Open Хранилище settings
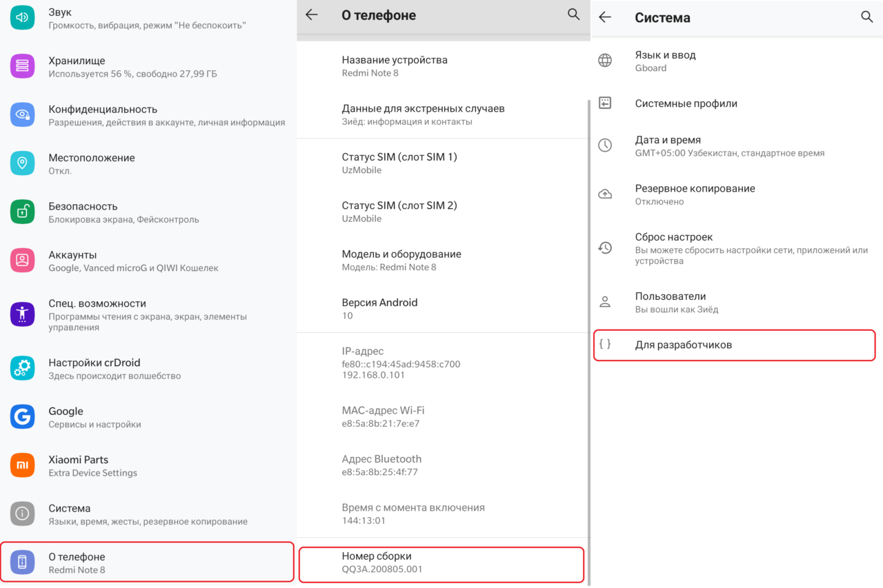Image resolution: width=883 pixels, height=588 pixels. [x=148, y=66]
